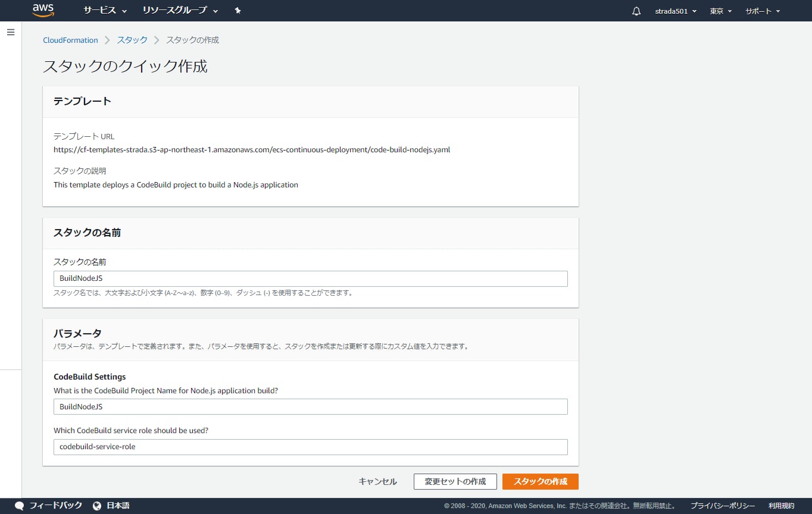The height and width of the screenshot is (514, 812).
Task: Click the プライバシーポリシー footer link
Action: [x=722, y=505]
